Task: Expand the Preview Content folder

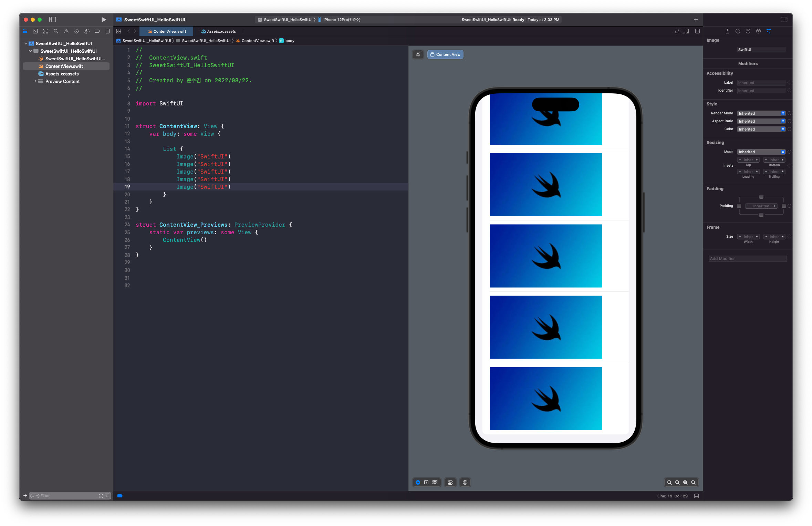Action: (x=35, y=81)
